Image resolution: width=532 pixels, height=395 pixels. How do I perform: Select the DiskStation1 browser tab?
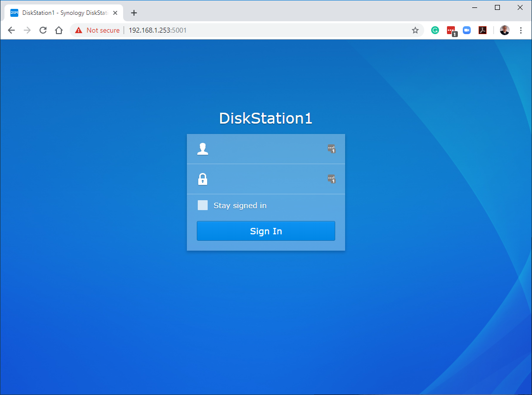[x=64, y=13]
